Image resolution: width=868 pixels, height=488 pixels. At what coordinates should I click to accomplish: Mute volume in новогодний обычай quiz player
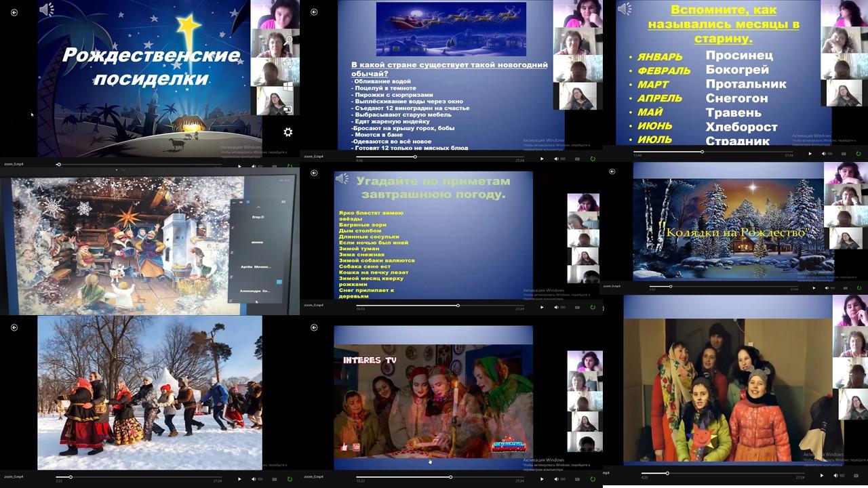point(556,159)
